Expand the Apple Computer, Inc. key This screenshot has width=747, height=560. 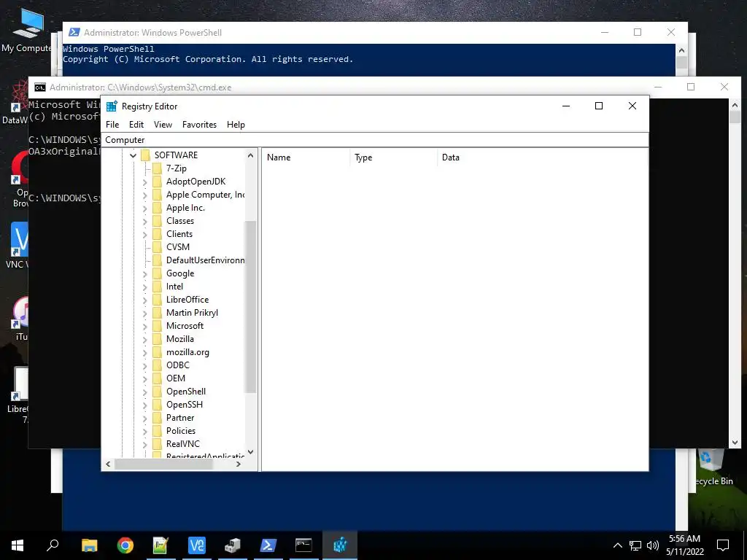pyautogui.click(x=145, y=195)
